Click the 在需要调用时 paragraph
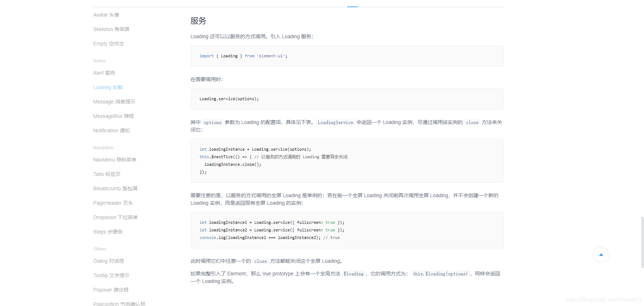Image resolution: width=644 pixels, height=306 pixels. (207, 79)
